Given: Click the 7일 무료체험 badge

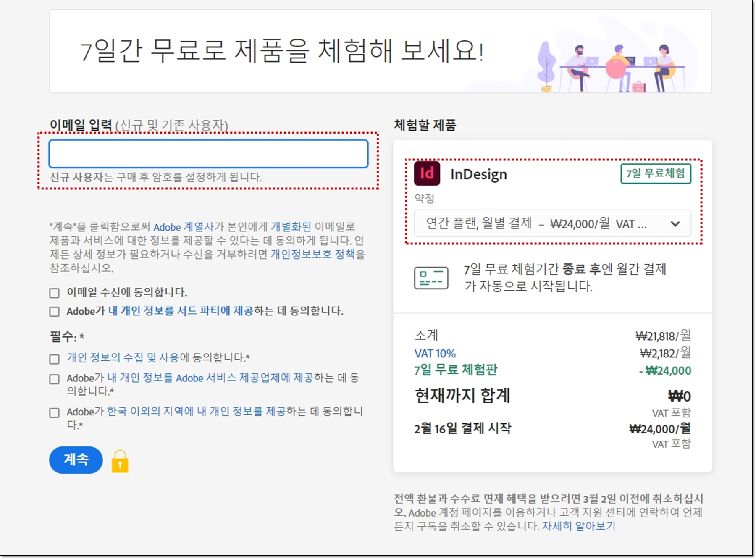Looking at the screenshot, I should tap(656, 173).
